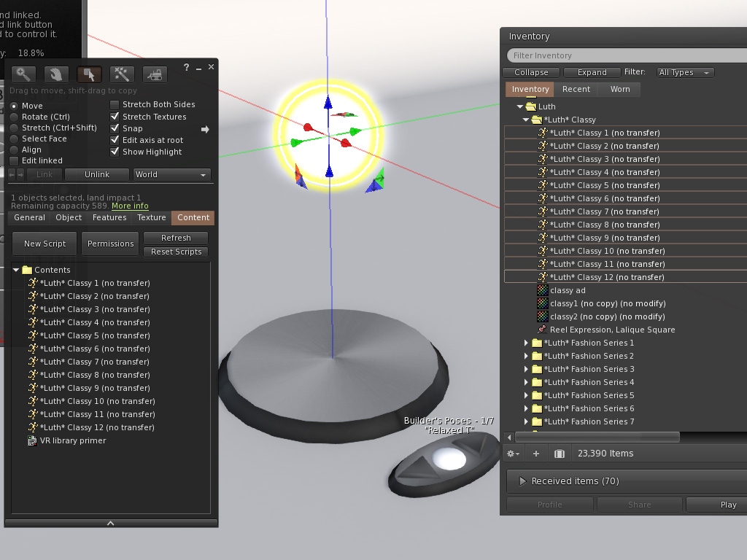Switch to the Texture tab
This screenshot has width=747, height=560.
coord(152,217)
